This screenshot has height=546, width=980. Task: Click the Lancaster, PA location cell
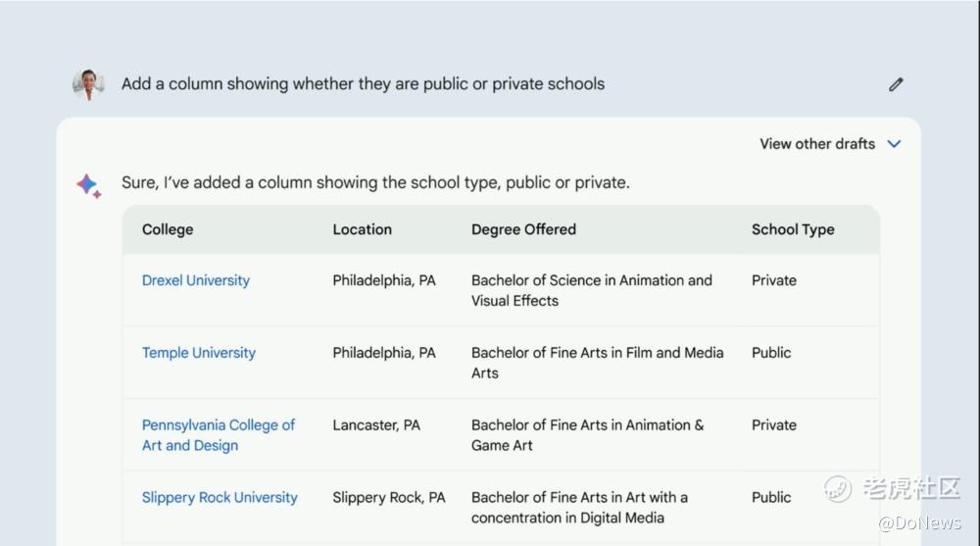(x=376, y=425)
